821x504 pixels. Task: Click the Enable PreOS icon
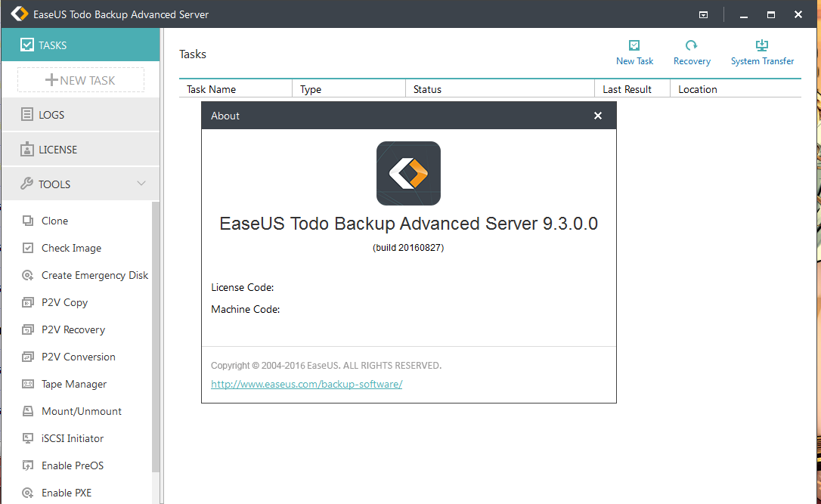[28, 465]
